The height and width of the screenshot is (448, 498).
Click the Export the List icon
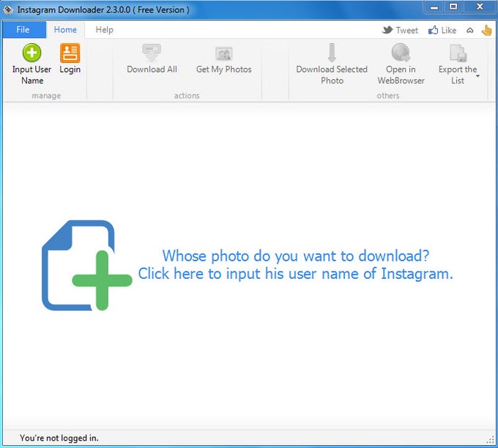pos(458,53)
